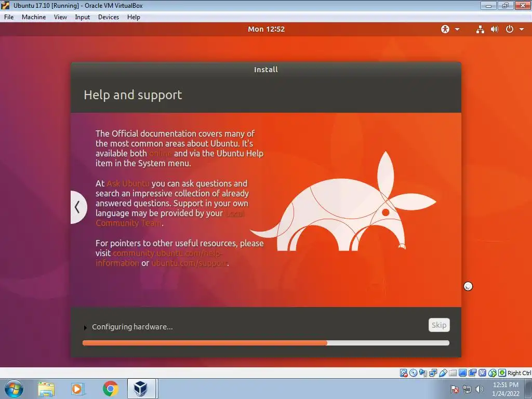Expand the accessibility menu arrow
532x399 pixels.
[x=457, y=29]
